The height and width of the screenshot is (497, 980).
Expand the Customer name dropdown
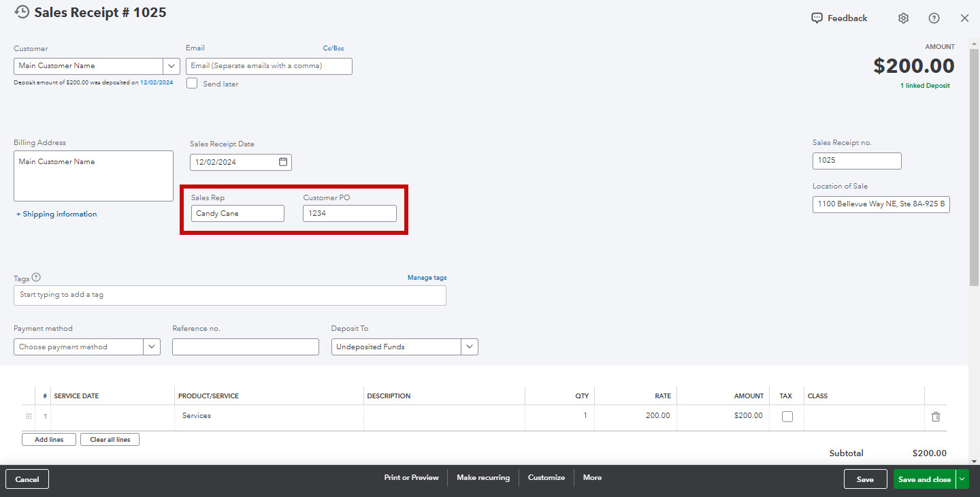[171, 66]
